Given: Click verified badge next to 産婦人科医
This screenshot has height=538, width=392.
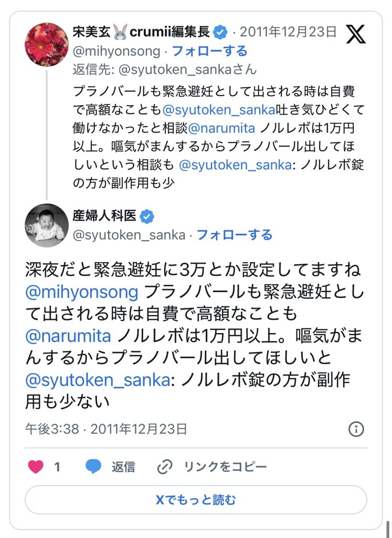Looking at the screenshot, I should click(x=148, y=215).
